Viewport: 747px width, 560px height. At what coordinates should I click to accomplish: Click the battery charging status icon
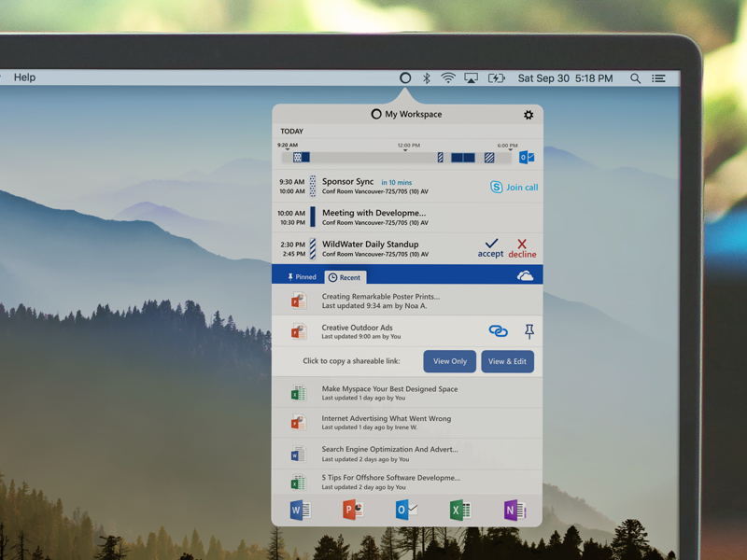(496, 78)
